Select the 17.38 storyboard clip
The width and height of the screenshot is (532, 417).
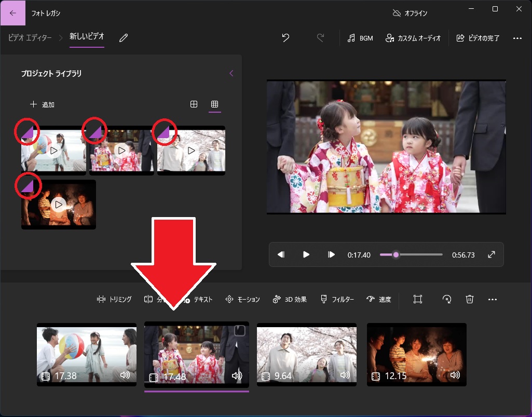[87, 355]
